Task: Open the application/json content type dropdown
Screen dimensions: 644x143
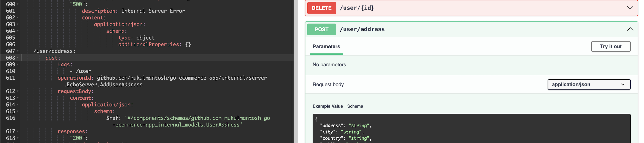Action: point(589,84)
